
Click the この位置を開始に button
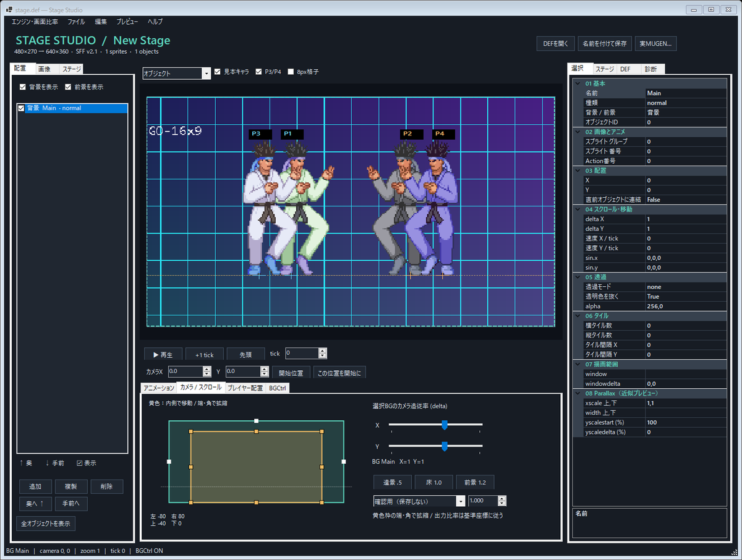pos(339,373)
